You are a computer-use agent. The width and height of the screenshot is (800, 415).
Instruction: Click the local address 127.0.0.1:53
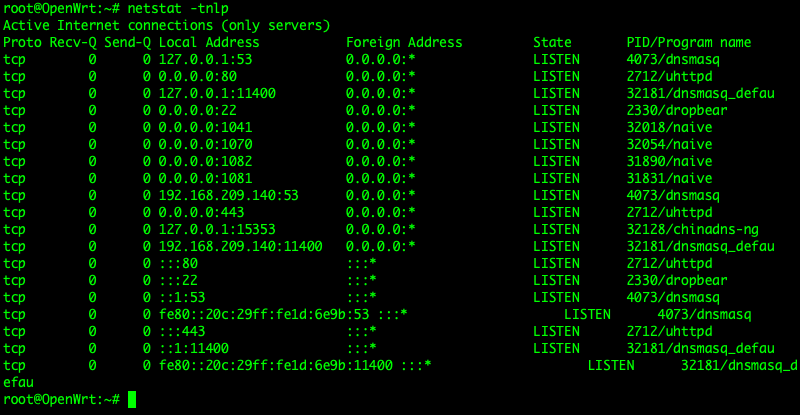coord(205,59)
